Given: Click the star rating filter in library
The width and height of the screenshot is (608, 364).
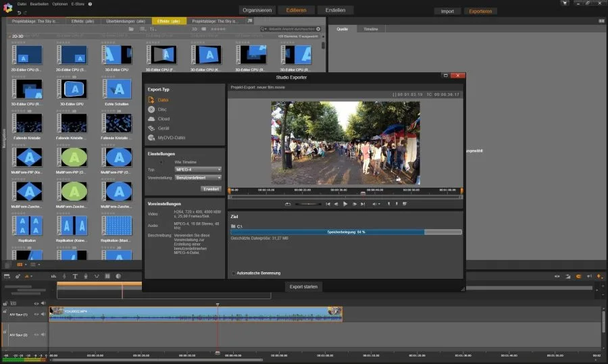Looking at the screenshot, I should [218, 29].
